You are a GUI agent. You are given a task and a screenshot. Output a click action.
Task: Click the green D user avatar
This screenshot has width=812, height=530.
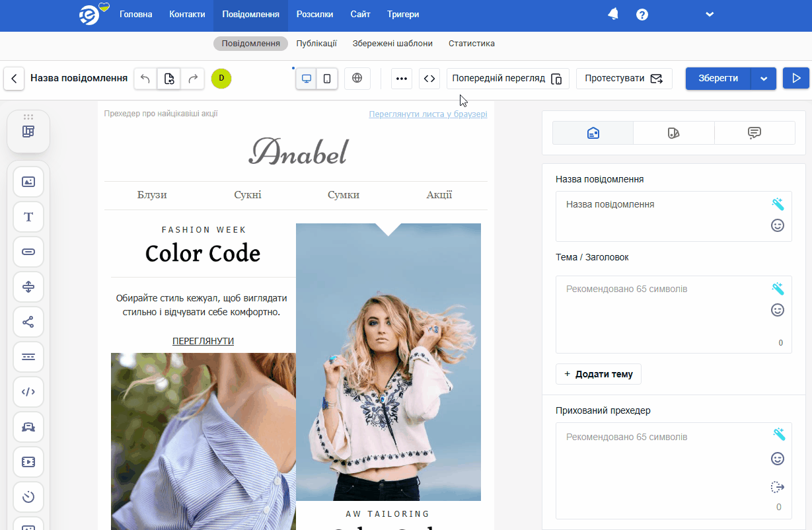pos(221,79)
